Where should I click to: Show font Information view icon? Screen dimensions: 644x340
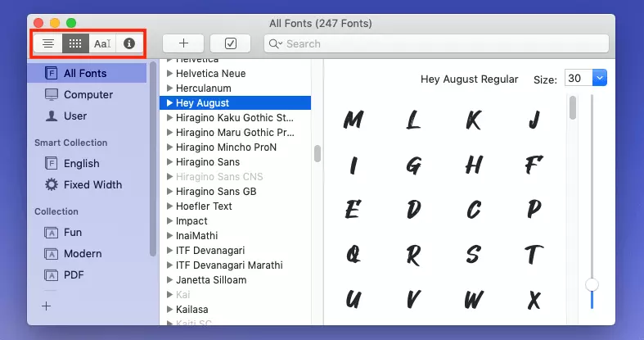(128, 43)
